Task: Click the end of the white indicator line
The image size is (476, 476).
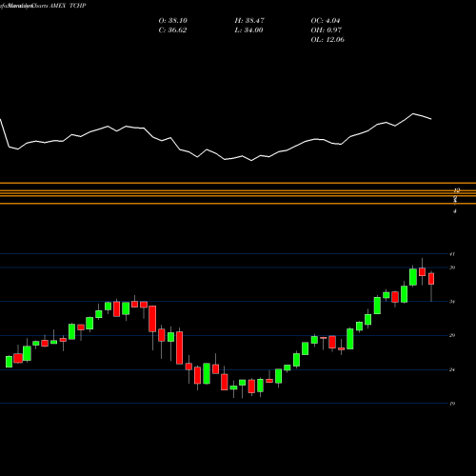Action: [x=431, y=119]
